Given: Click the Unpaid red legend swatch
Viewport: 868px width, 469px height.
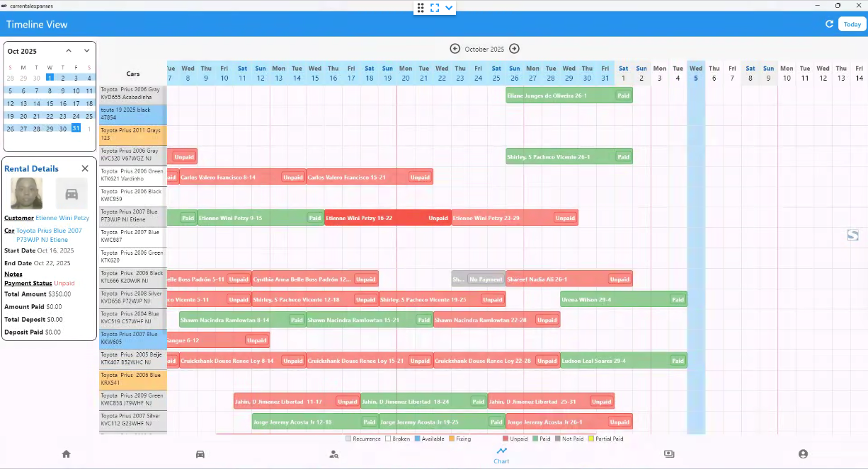Looking at the screenshot, I should click(x=505, y=439).
